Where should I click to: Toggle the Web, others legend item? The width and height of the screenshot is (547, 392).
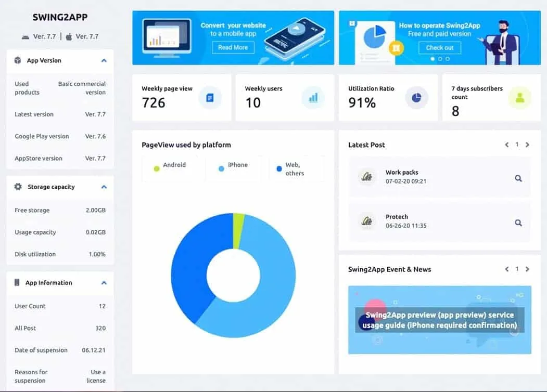293,169
